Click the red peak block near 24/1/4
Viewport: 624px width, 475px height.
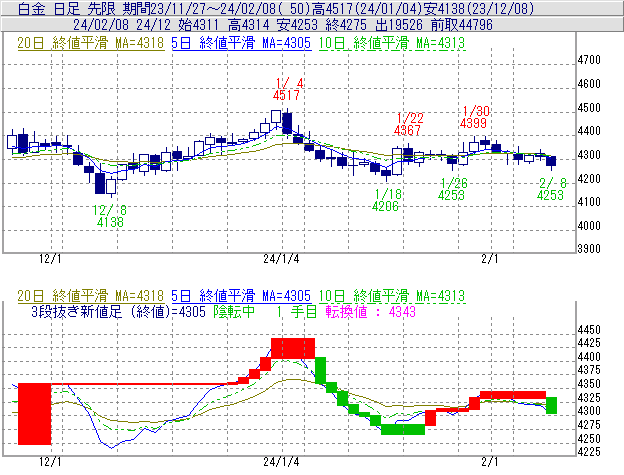tap(293, 348)
